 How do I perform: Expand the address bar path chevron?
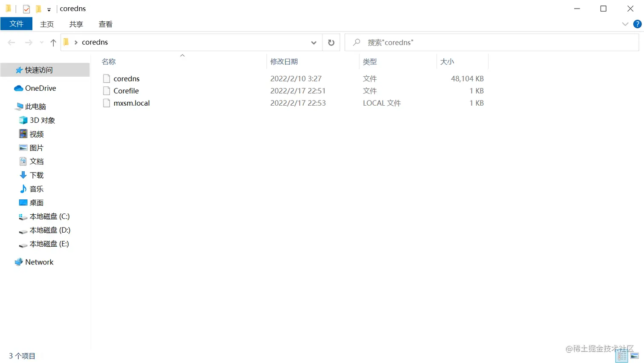coord(76,42)
